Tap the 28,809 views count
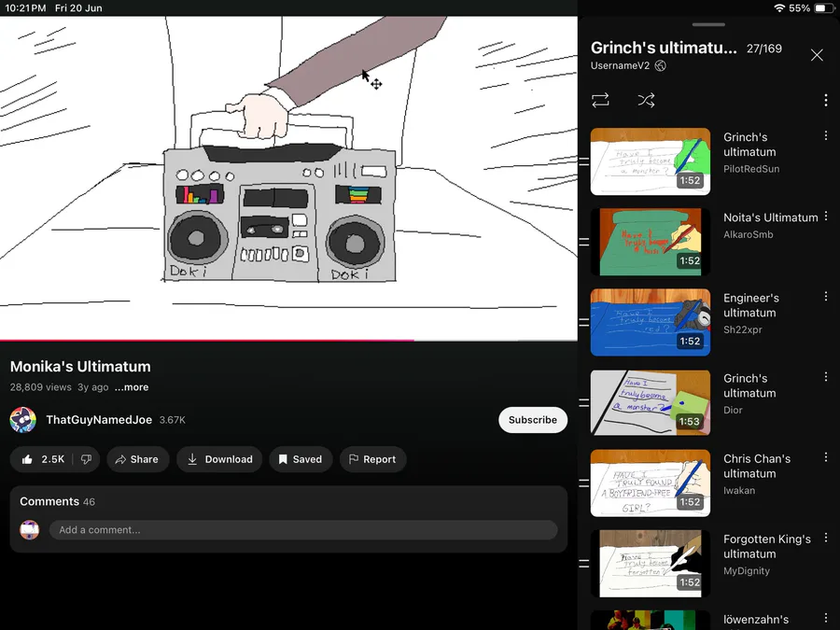840x630 pixels. 41,386
